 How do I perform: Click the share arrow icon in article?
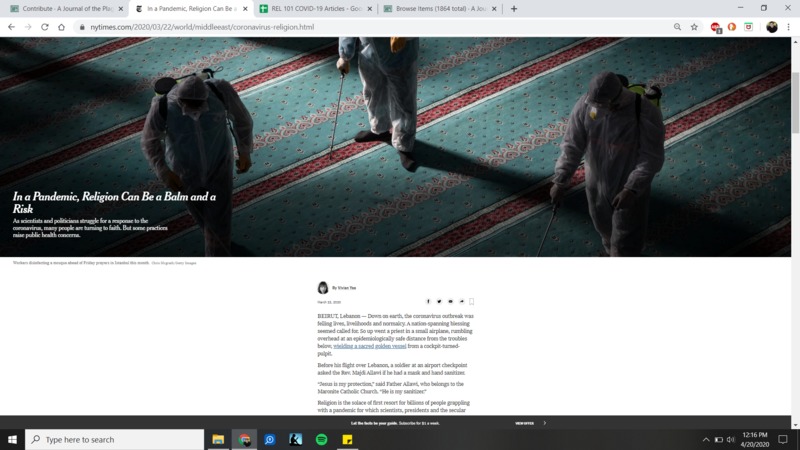tap(461, 301)
